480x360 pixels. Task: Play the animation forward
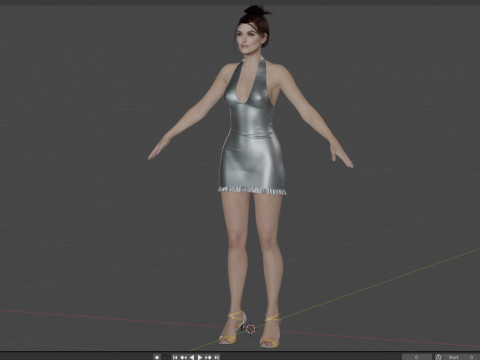(x=200, y=357)
